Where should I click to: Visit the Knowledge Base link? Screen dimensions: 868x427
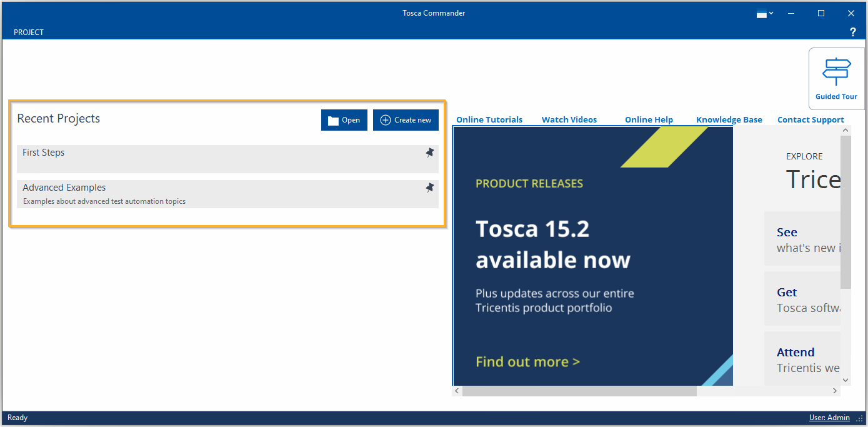(729, 119)
